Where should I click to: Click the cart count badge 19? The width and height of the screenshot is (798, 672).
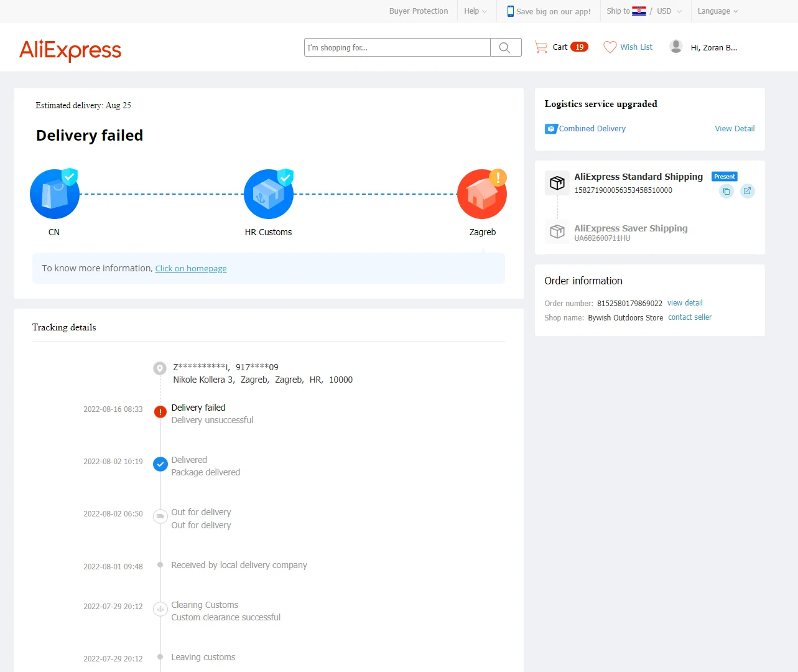pyautogui.click(x=579, y=47)
